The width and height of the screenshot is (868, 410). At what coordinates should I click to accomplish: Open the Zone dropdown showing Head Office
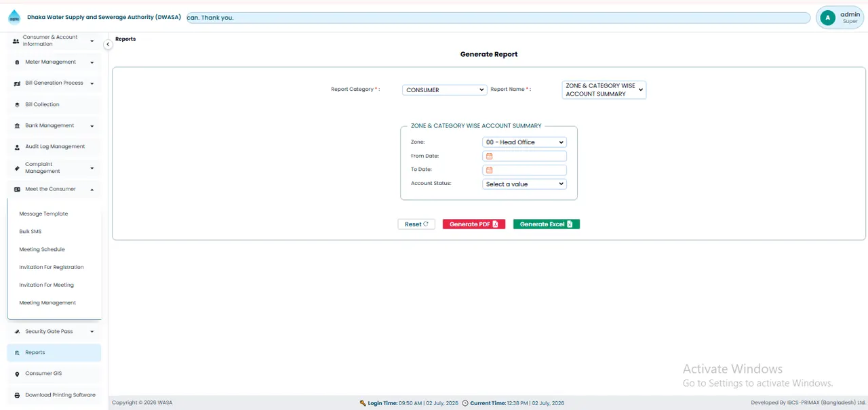tap(524, 142)
